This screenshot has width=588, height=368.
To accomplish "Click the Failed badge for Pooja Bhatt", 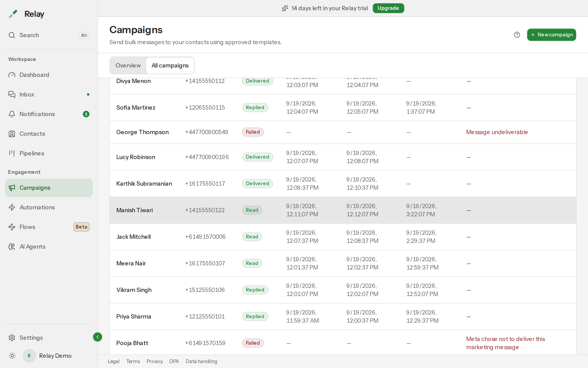I will (253, 343).
